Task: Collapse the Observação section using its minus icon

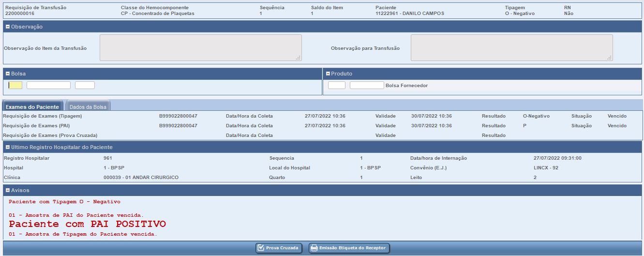Action: (8, 27)
